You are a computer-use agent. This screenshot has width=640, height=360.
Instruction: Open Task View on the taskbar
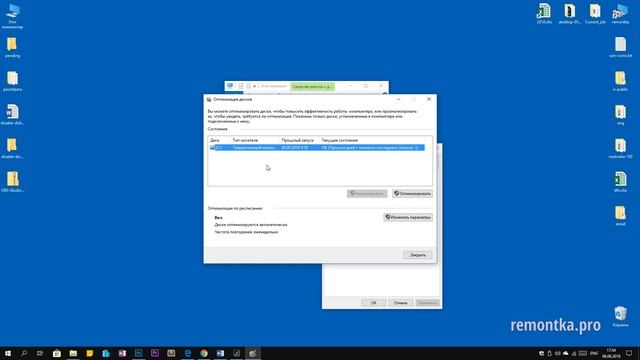tap(40, 353)
